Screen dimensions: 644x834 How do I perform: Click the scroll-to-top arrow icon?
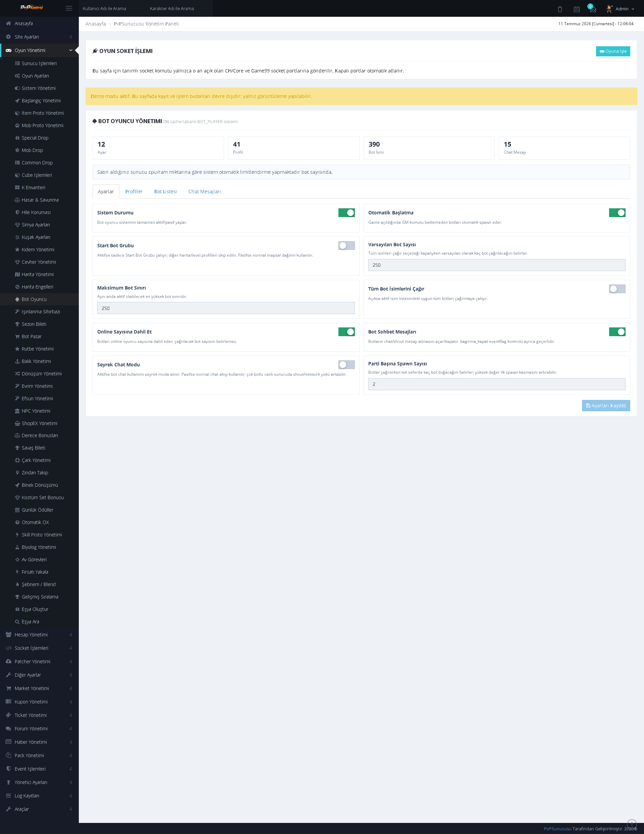point(632,825)
